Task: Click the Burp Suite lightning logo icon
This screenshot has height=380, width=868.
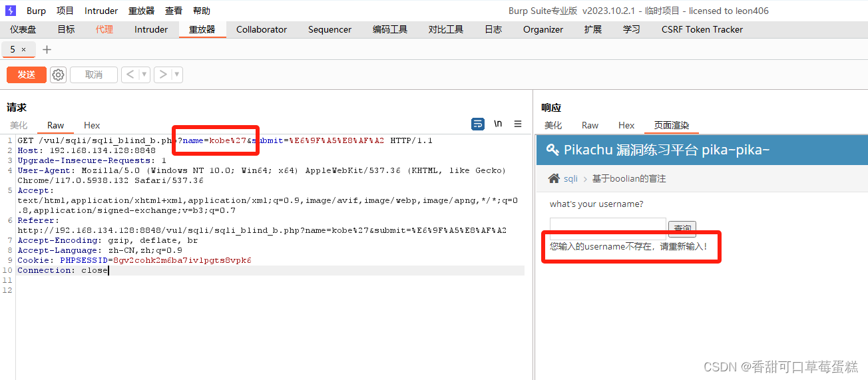Action: coord(11,11)
